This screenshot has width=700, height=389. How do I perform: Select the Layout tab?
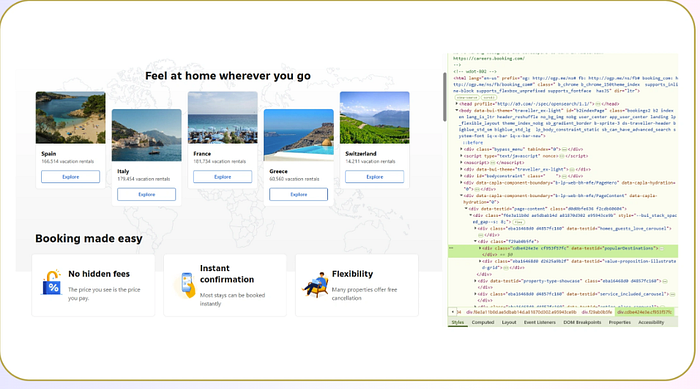tap(509, 322)
